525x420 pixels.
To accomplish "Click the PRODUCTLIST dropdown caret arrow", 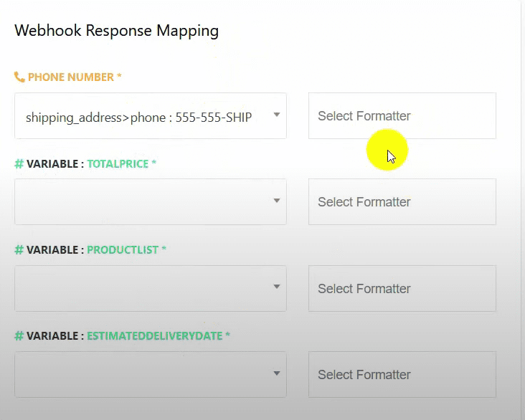I will (x=277, y=287).
